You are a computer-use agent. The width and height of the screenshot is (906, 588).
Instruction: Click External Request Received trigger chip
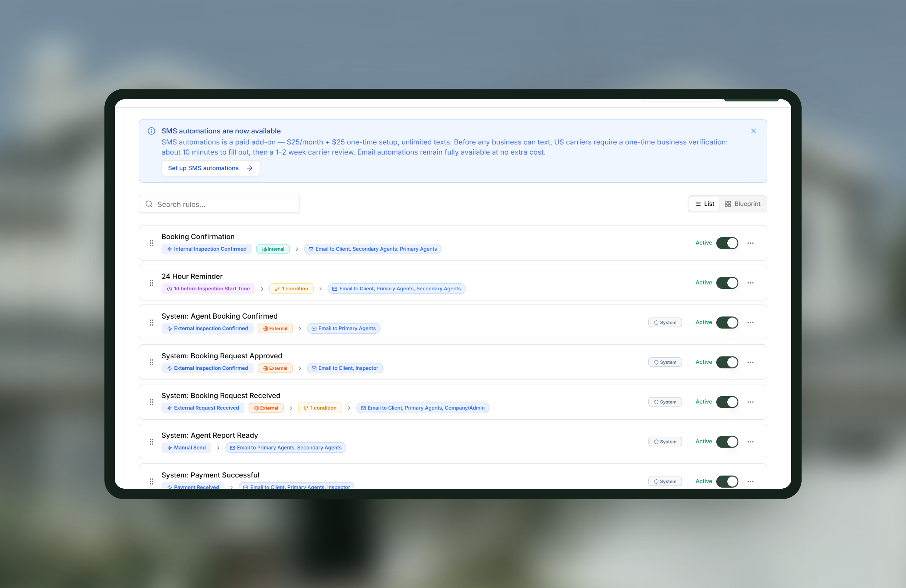click(203, 408)
